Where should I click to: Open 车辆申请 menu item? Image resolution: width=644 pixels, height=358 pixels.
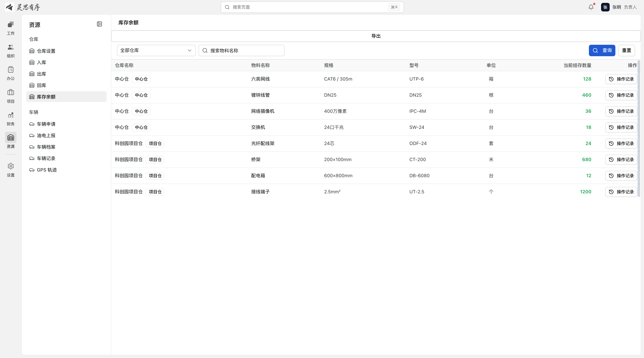pyautogui.click(x=66, y=124)
